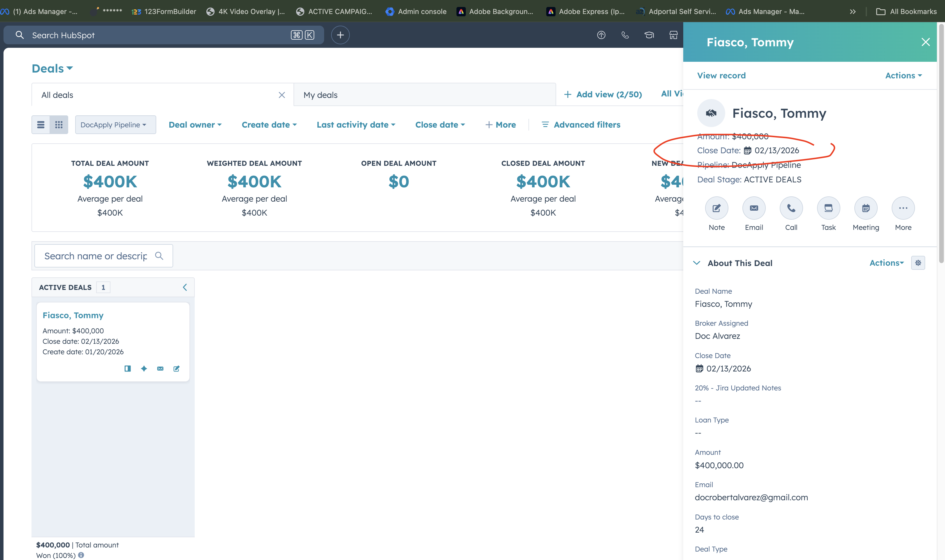
Task: Switch to board grid view
Action: point(59,124)
